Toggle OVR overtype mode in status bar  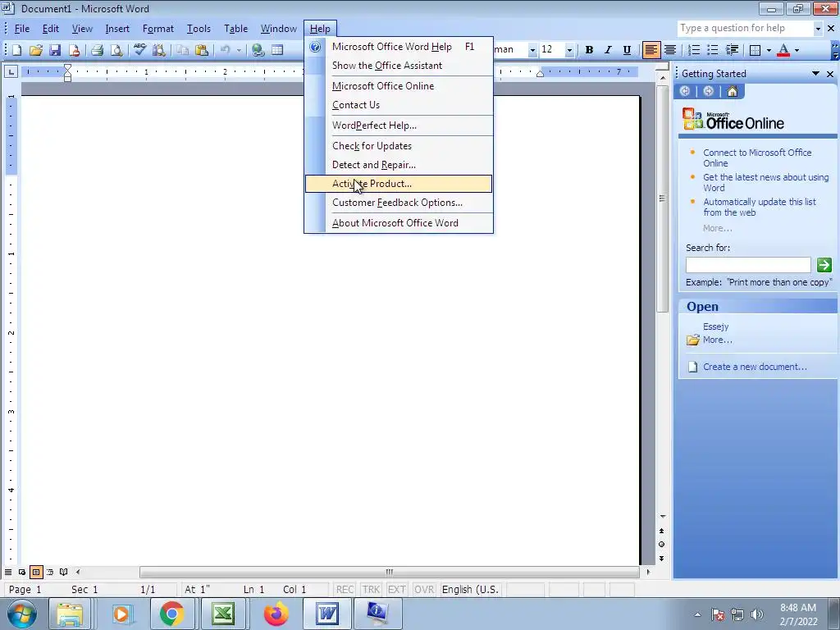(424, 589)
